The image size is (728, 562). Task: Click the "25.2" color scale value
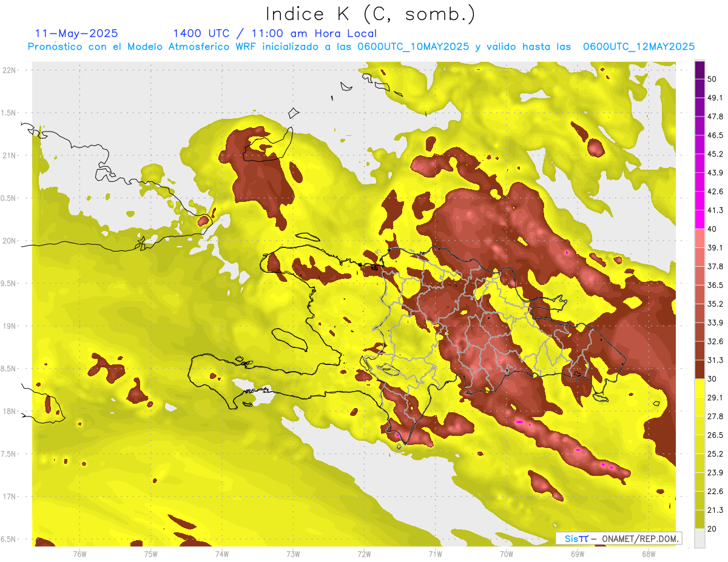pos(715,454)
